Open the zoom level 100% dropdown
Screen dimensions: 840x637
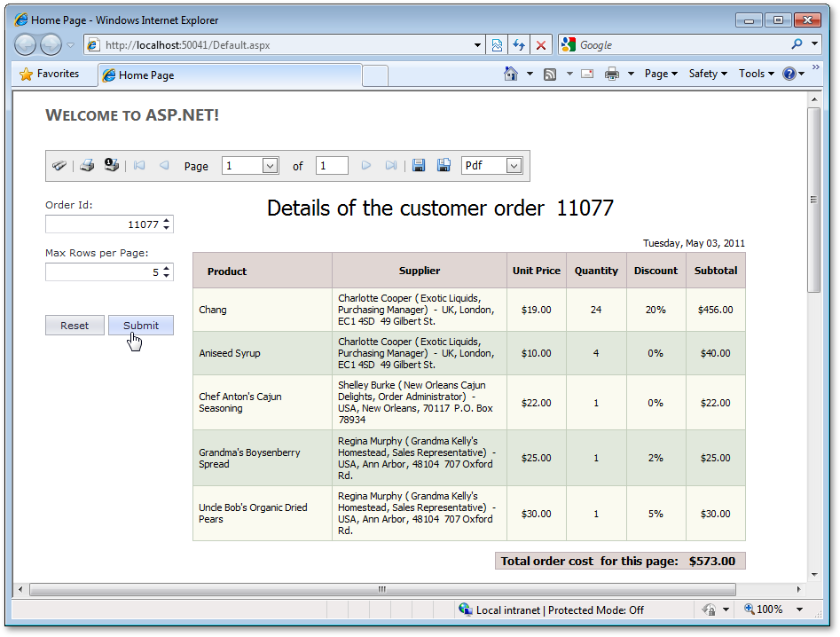799,609
